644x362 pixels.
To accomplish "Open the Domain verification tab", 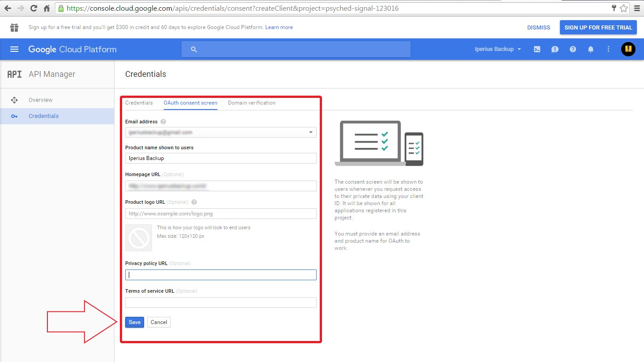I will [252, 103].
